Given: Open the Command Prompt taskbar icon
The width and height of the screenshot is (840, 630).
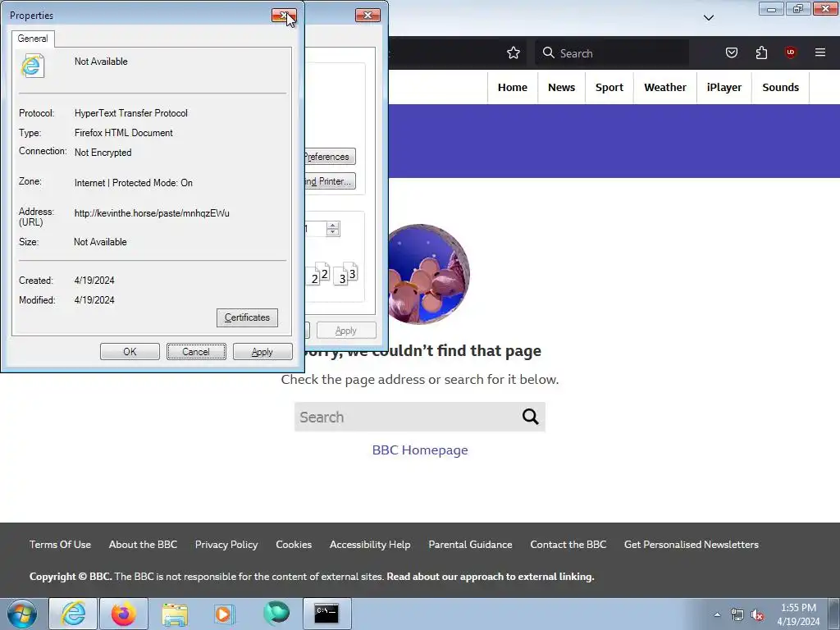Looking at the screenshot, I should (326, 614).
